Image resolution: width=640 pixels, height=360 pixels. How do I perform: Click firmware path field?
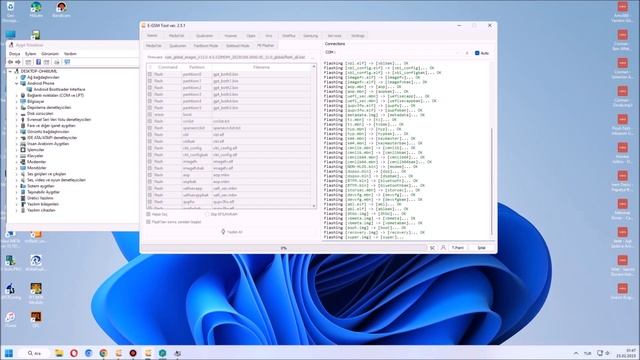point(234,57)
